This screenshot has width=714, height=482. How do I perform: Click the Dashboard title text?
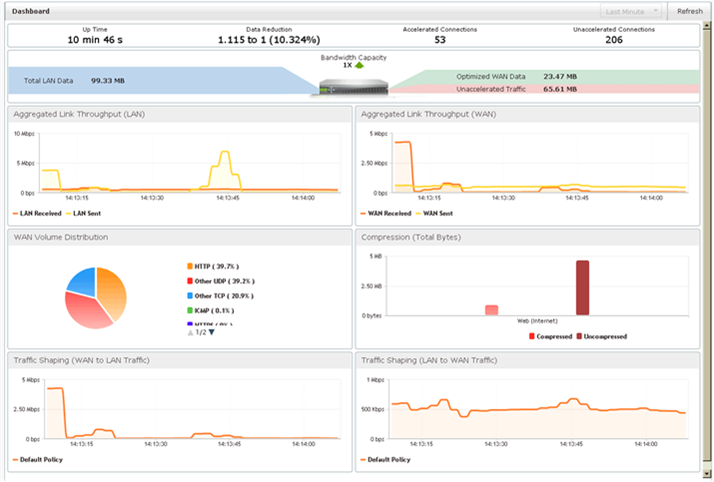pos(31,11)
